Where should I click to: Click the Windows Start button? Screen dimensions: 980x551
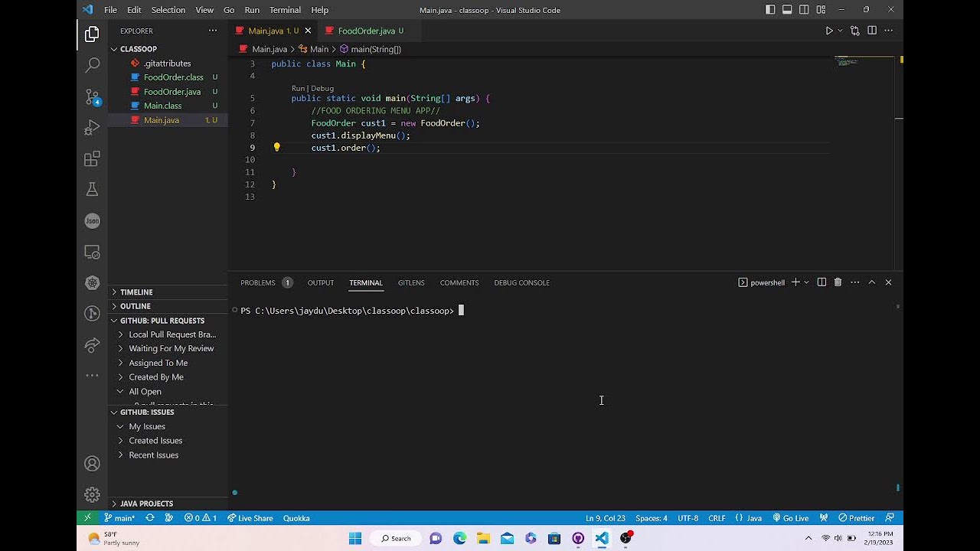[355, 539]
